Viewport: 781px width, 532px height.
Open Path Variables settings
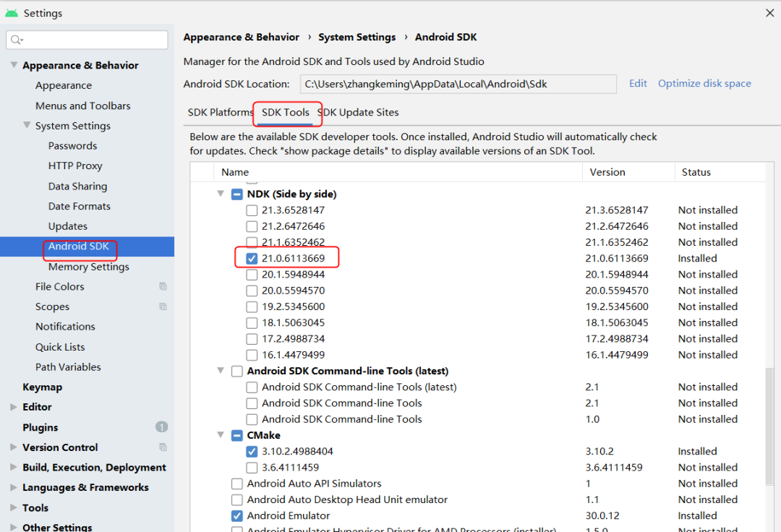click(x=68, y=366)
